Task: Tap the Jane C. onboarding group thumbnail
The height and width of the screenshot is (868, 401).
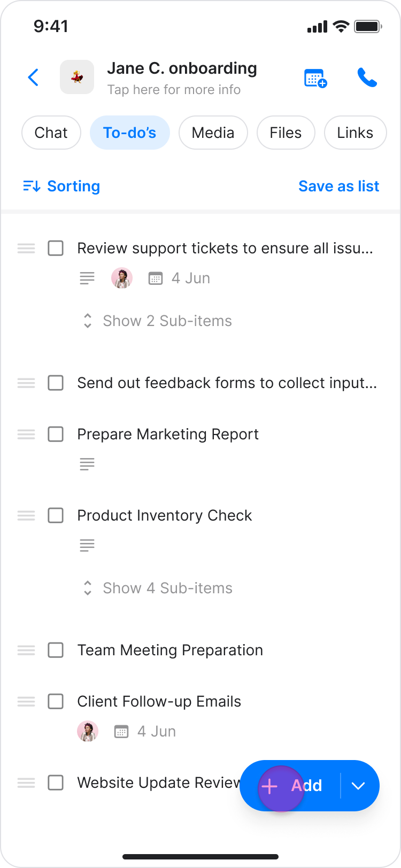Action: pyautogui.click(x=77, y=77)
